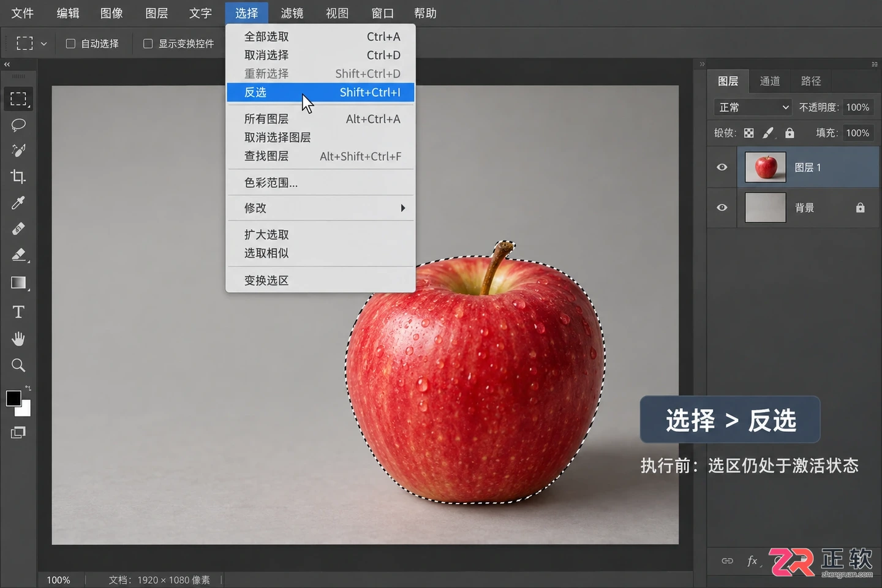Open the Layers panel menu icon

click(875, 64)
